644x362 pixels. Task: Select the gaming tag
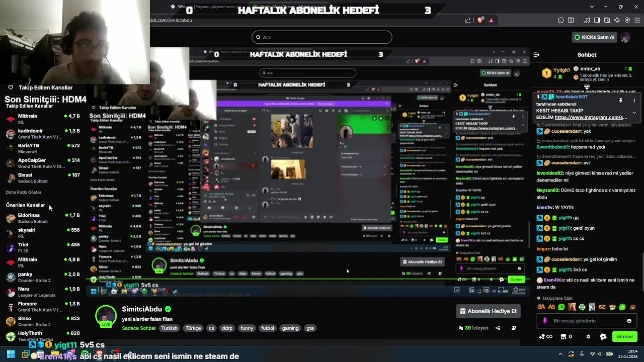point(290,328)
